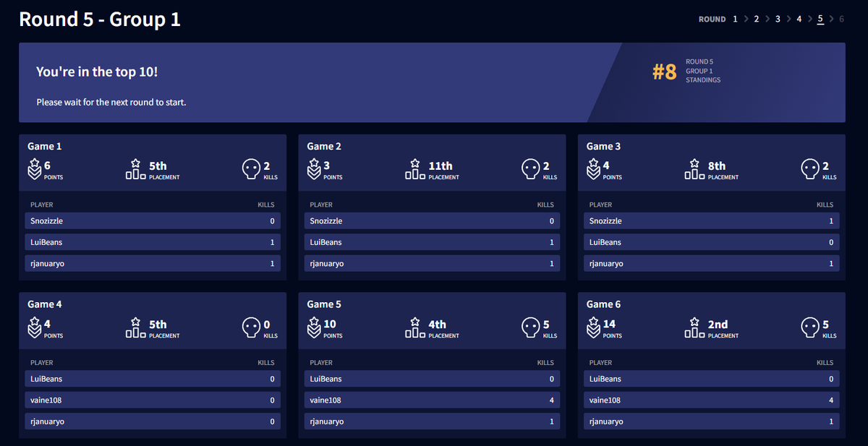Select Snozizzle row in Game 2
Viewport: 868px width, 446px height.
coord(432,221)
